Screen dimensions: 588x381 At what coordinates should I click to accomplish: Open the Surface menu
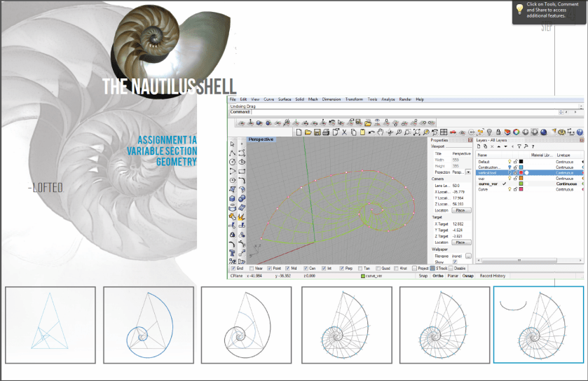[x=284, y=99]
